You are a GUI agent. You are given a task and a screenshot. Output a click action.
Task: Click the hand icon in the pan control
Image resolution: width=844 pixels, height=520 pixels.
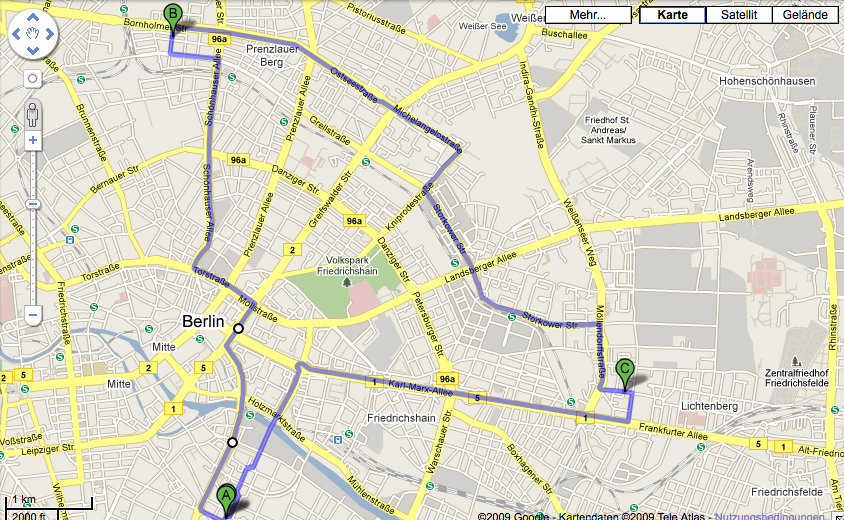click(x=33, y=34)
